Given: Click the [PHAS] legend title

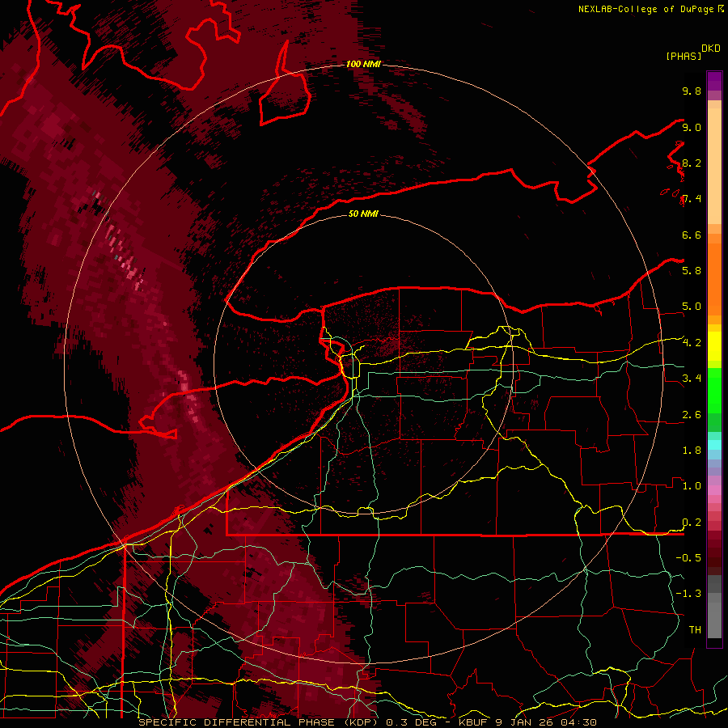Looking at the screenshot, I should tap(684, 56).
